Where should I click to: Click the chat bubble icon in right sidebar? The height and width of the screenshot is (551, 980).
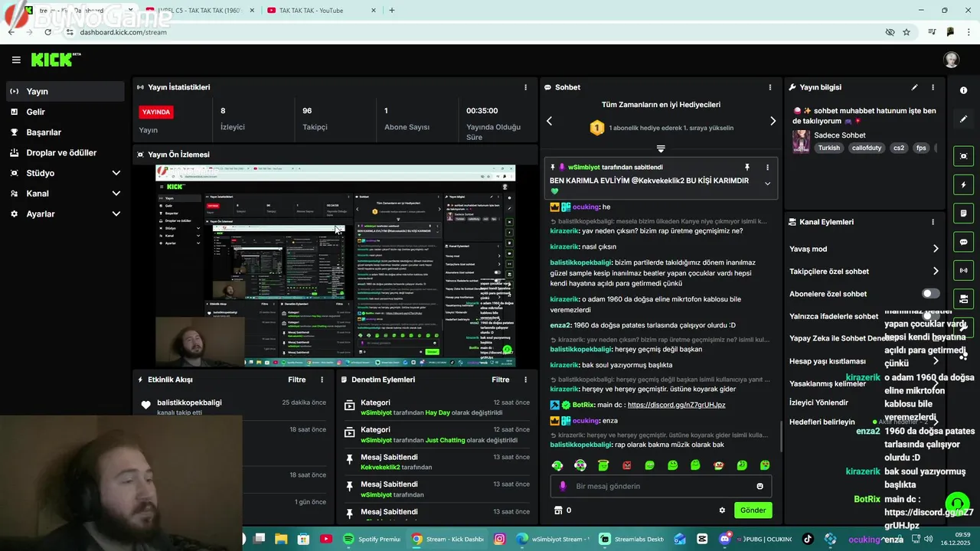click(963, 242)
